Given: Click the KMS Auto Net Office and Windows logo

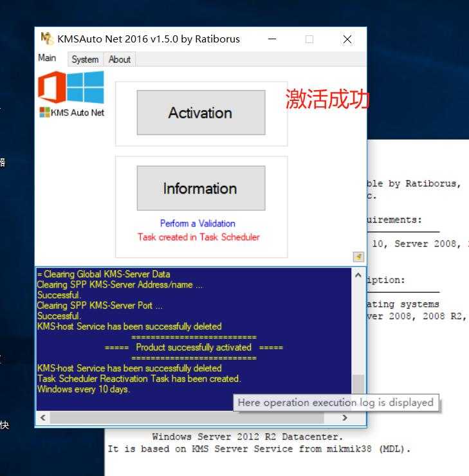Looking at the screenshot, I should coord(71,94).
